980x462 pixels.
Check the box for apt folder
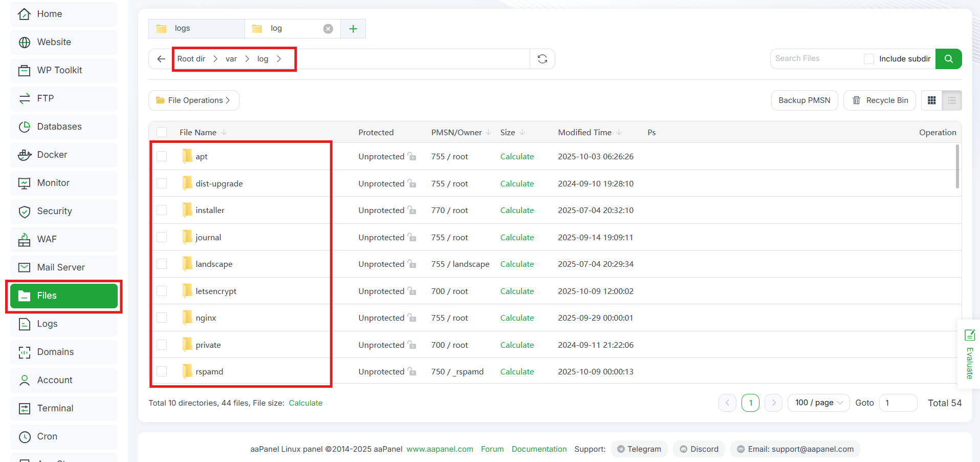(162, 156)
